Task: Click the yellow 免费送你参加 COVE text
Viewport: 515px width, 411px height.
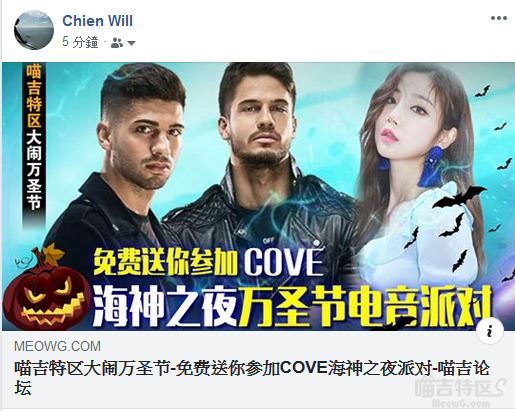Action: coord(209,262)
